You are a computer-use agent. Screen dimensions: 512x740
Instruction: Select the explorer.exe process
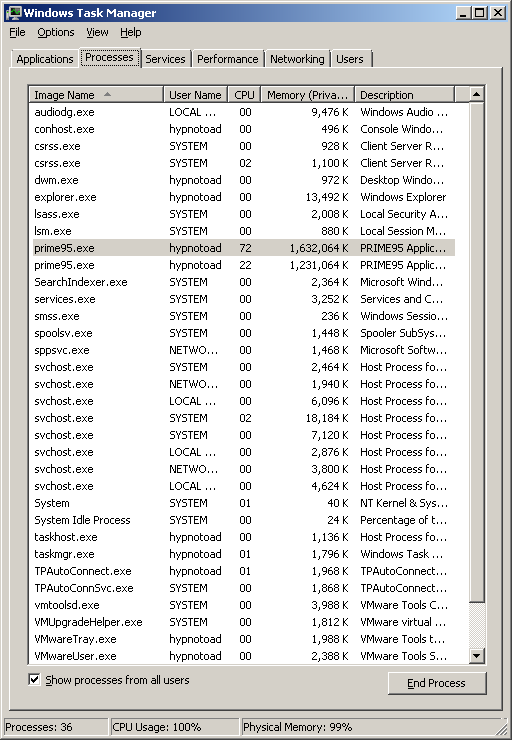pyautogui.click(x=243, y=197)
